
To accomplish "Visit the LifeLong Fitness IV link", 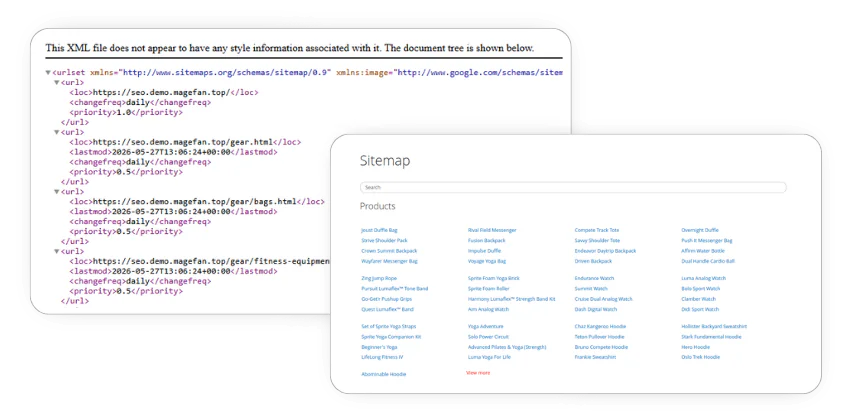I will [x=382, y=358].
